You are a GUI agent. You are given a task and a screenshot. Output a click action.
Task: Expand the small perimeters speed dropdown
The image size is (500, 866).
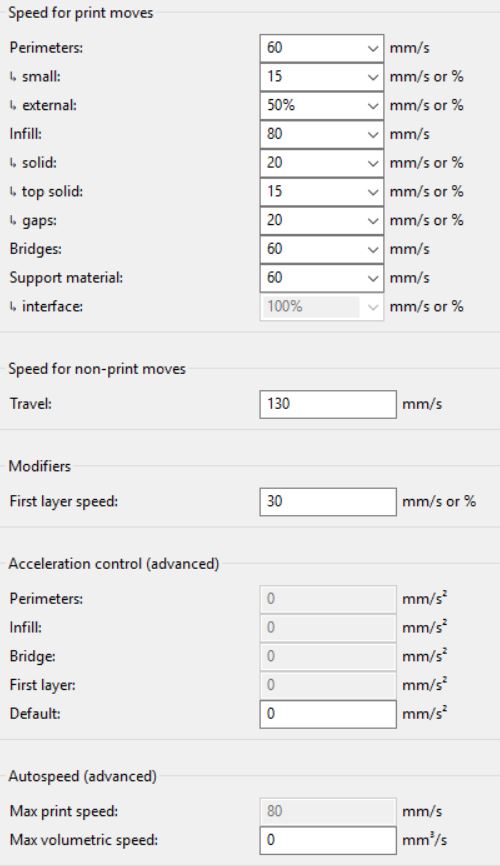[x=373, y=77]
